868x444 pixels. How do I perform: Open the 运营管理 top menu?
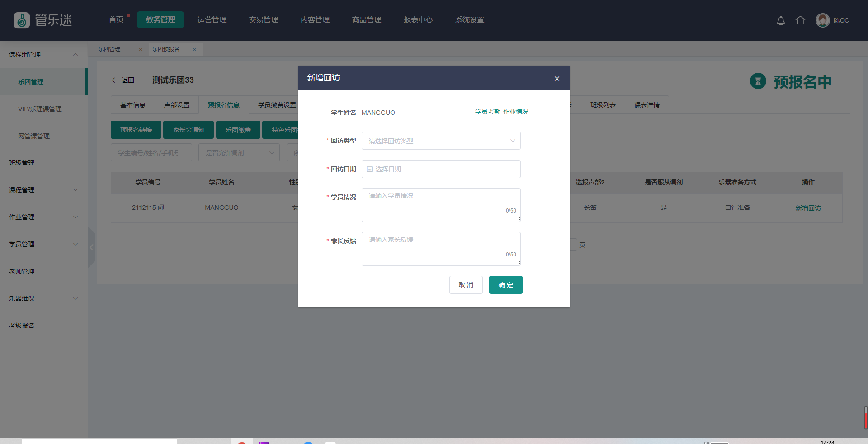point(212,20)
